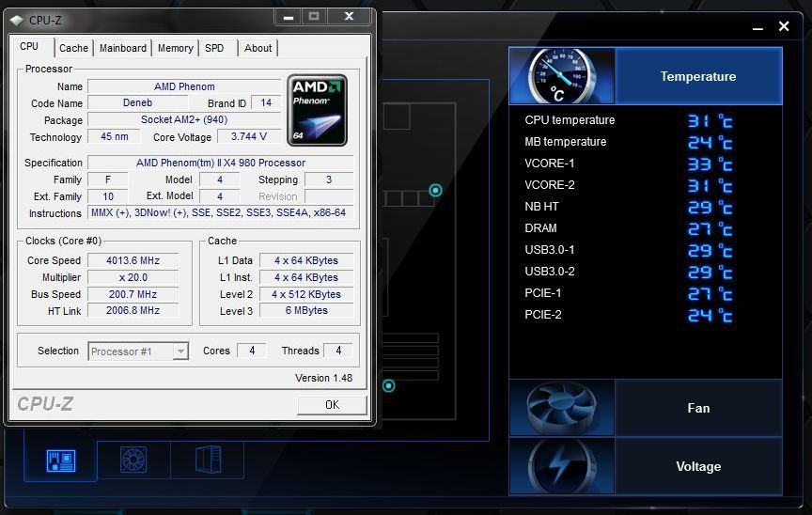Select upper teal sensor marker on motherboard
The width and height of the screenshot is (812, 515).
[435, 191]
